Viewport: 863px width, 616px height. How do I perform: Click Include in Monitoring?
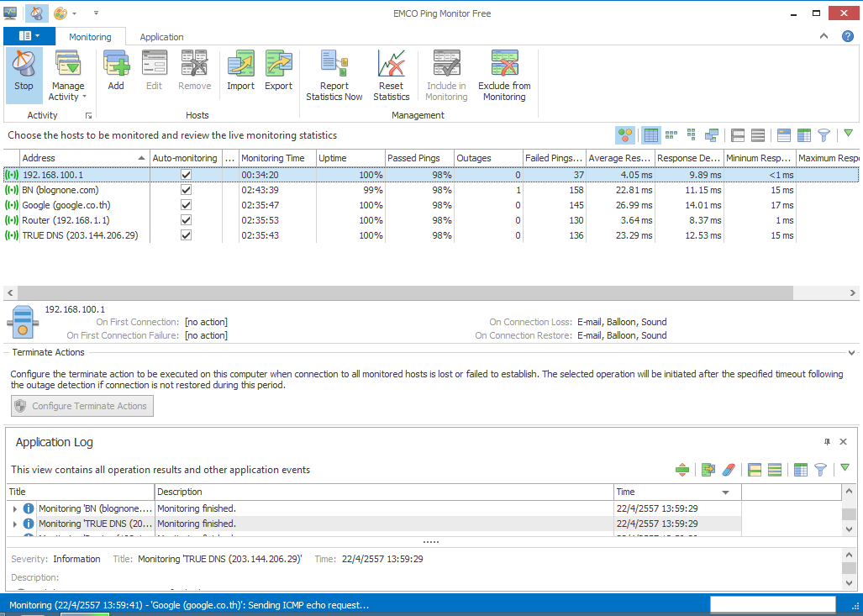pos(446,76)
